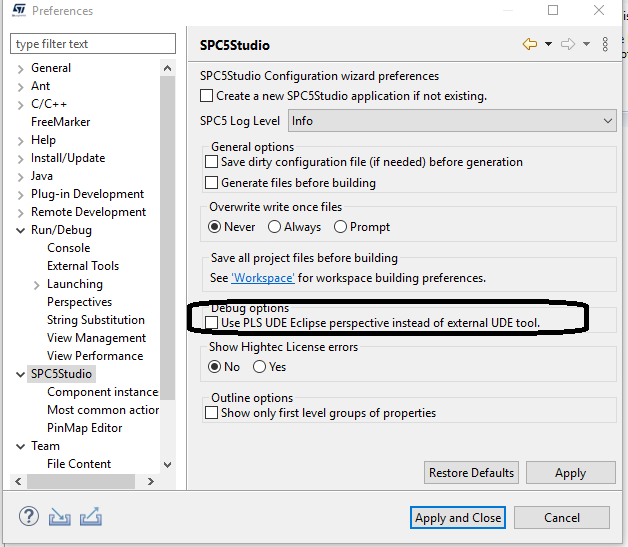
Task: Click horizontal scrollbar left arrow
Action: click(18, 481)
